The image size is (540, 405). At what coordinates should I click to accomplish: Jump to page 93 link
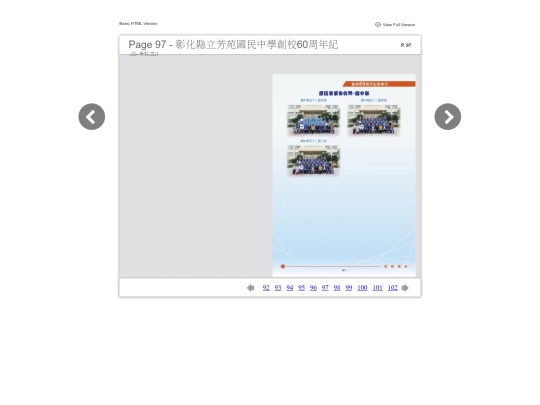pos(278,288)
